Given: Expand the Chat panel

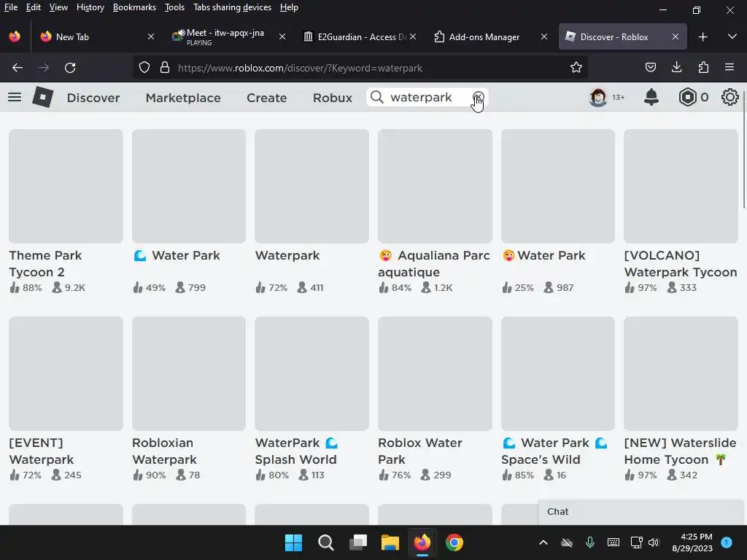Looking at the screenshot, I should (640, 512).
